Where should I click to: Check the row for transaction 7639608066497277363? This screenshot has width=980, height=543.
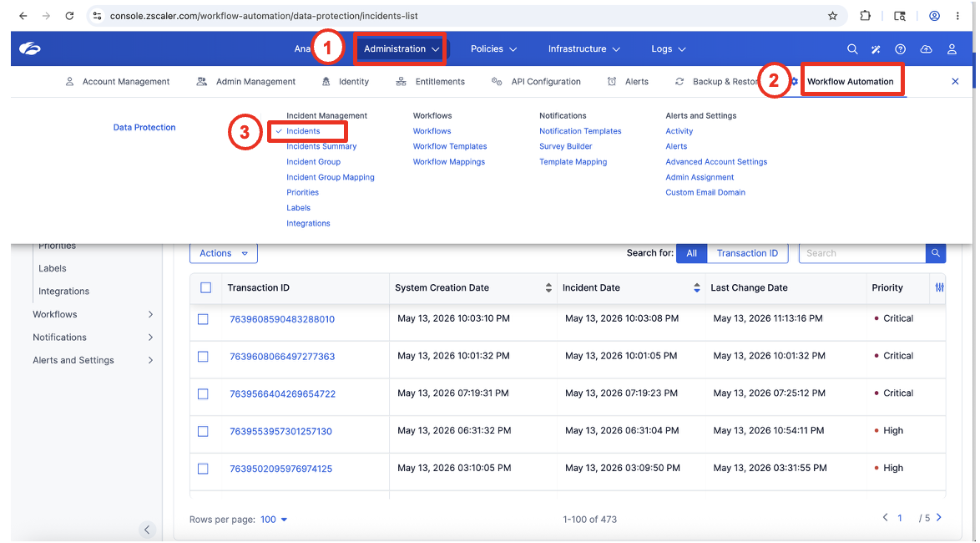tap(203, 357)
